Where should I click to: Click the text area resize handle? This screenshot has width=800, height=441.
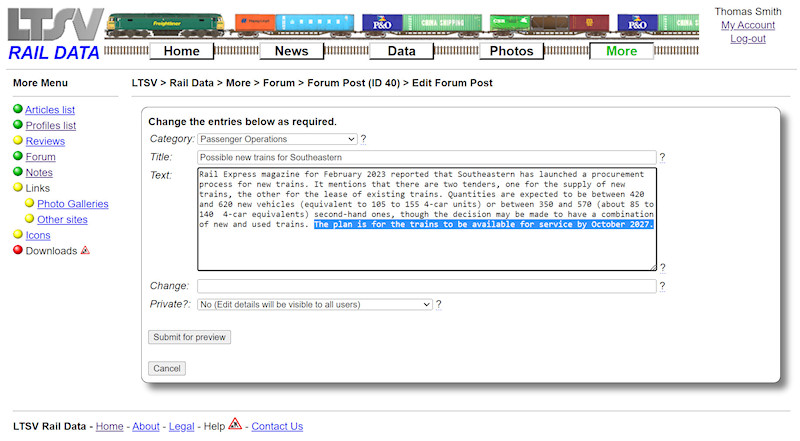point(653,266)
